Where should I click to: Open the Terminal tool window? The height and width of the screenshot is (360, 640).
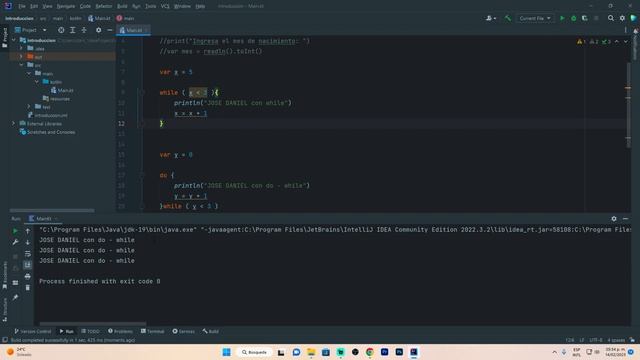pos(152,331)
